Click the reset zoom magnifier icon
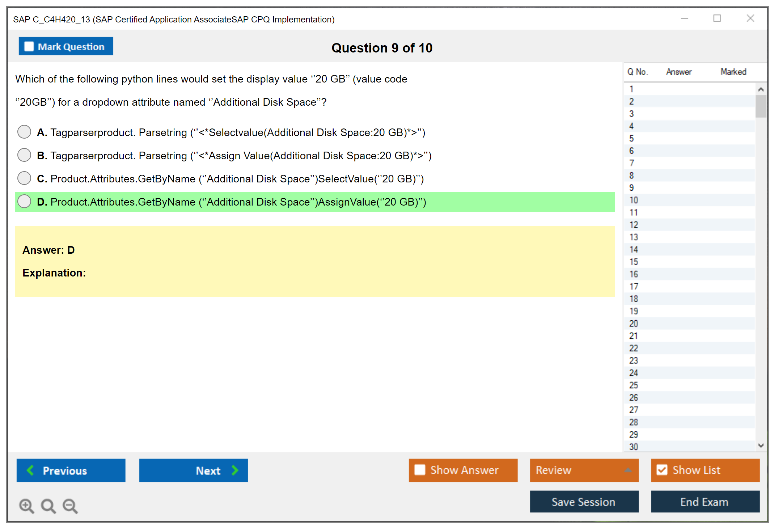The height and width of the screenshot is (532, 778). [48, 506]
